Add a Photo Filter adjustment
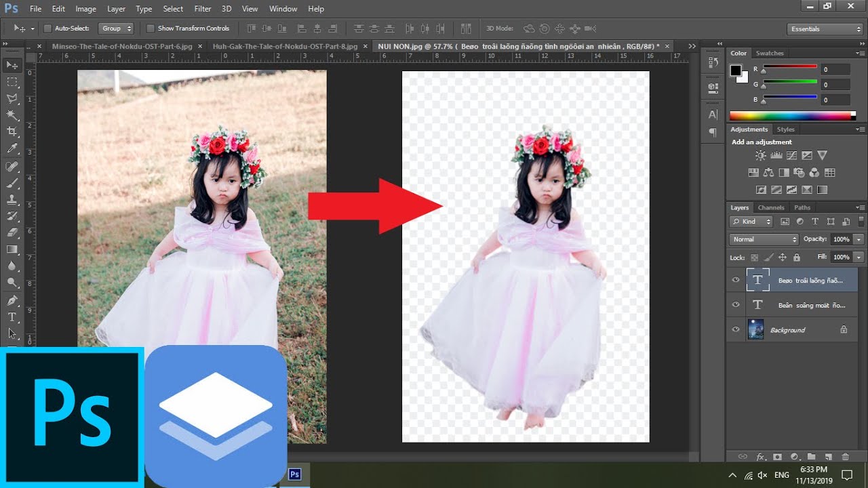 pos(800,173)
